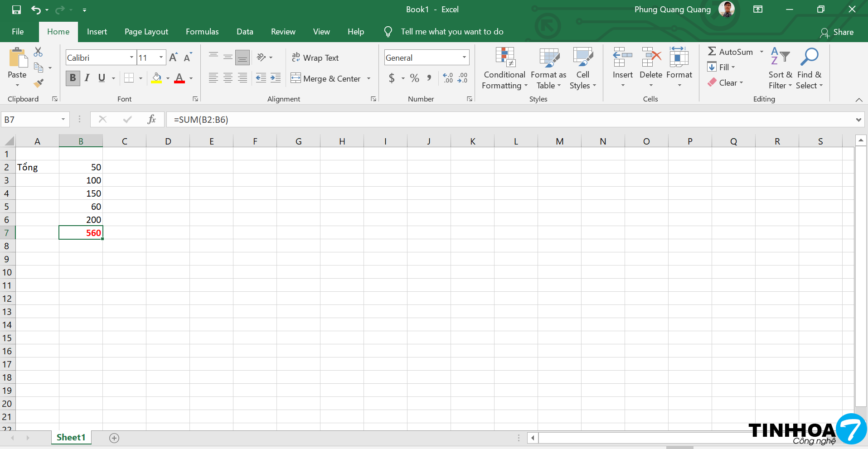Viewport: 868px width, 449px height.
Task: Click the Share button
Action: [x=837, y=32]
